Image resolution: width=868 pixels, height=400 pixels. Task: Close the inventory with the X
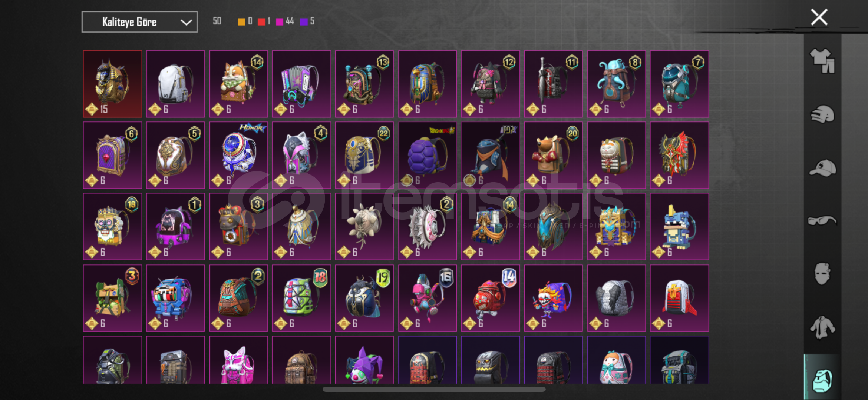pyautogui.click(x=819, y=17)
